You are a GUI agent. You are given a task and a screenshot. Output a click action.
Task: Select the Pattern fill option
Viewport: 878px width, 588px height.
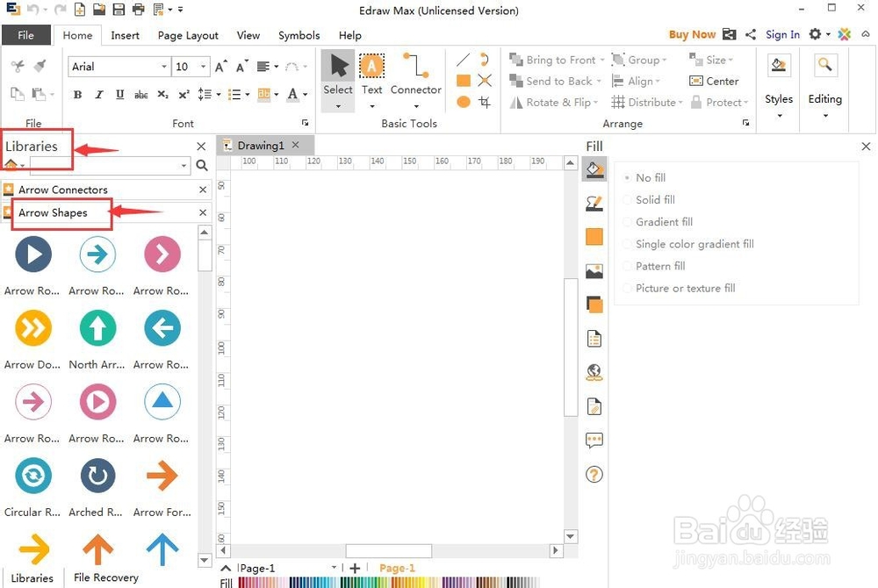654,266
